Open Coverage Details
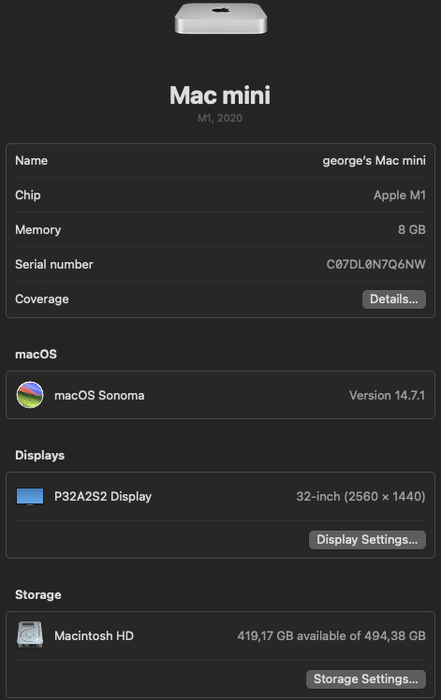The width and height of the screenshot is (441, 700). [x=394, y=299]
